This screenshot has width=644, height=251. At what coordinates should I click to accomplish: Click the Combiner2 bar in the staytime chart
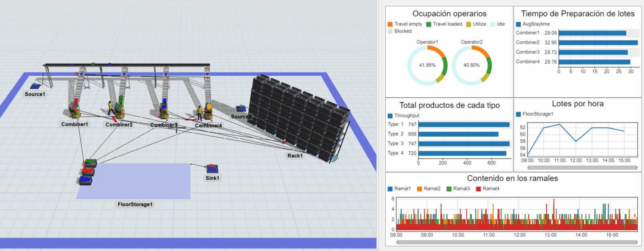(597, 42)
